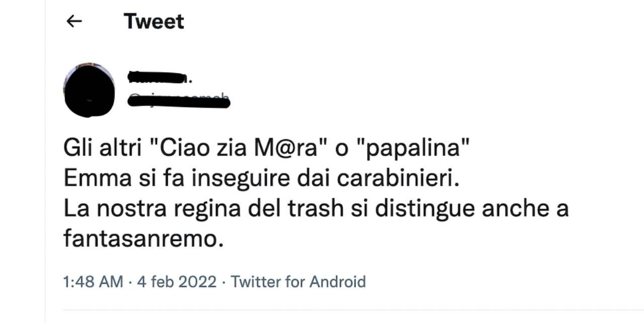
Task: Click the redacted author username handle
Action: click(179, 101)
